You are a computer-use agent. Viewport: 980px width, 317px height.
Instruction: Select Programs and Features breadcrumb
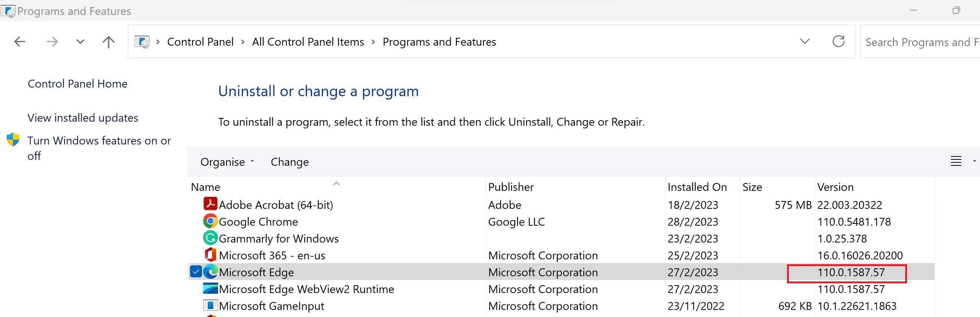[440, 42]
